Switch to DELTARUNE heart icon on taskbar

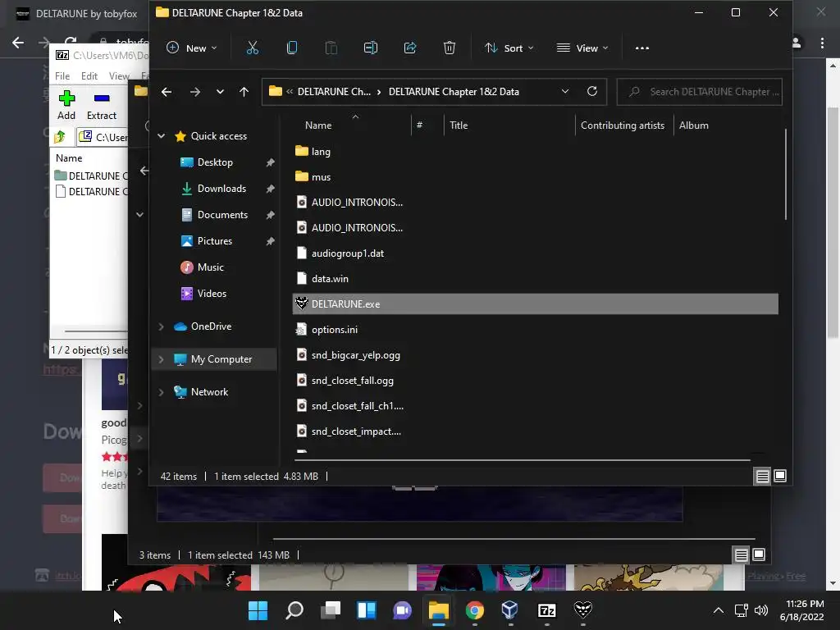(583, 609)
